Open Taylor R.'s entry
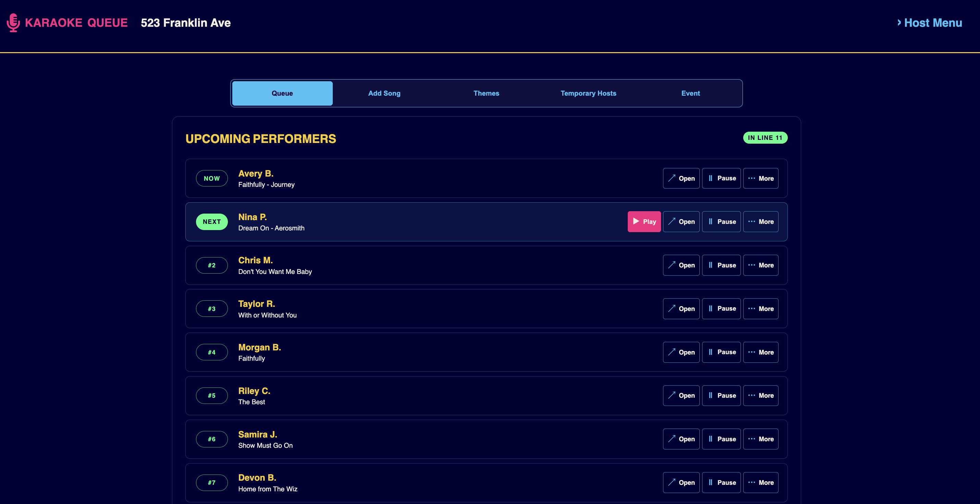980x504 pixels. click(x=681, y=309)
